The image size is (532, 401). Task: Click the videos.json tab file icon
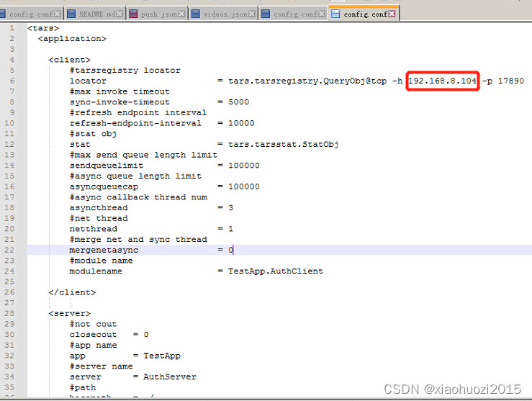pos(195,14)
